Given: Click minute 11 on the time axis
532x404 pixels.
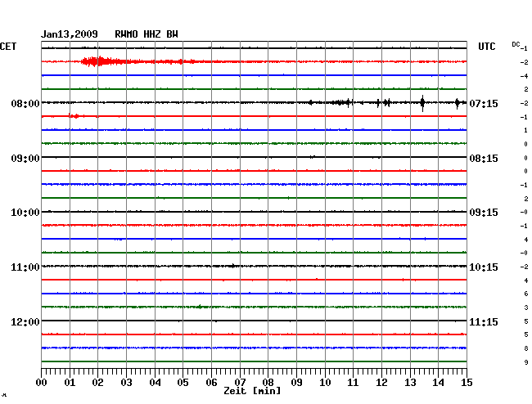Looking at the screenshot, I should pyautogui.click(x=353, y=382).
